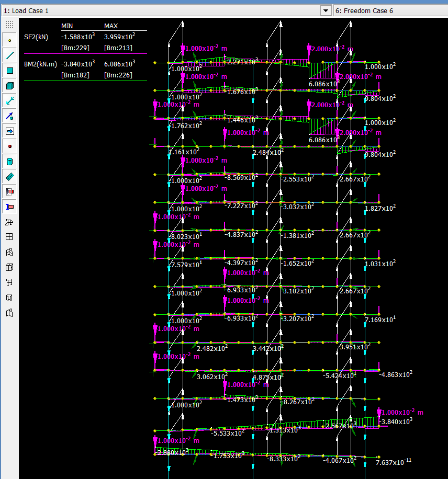Toggle beam display with cyan line icon
This screenshot has height=479, width=448.
pos(9,55)
